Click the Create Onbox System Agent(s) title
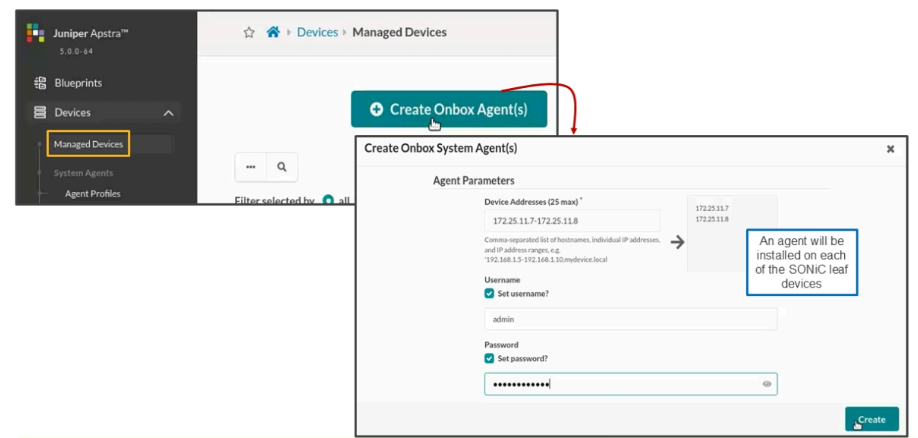 [x=441, y=149]
